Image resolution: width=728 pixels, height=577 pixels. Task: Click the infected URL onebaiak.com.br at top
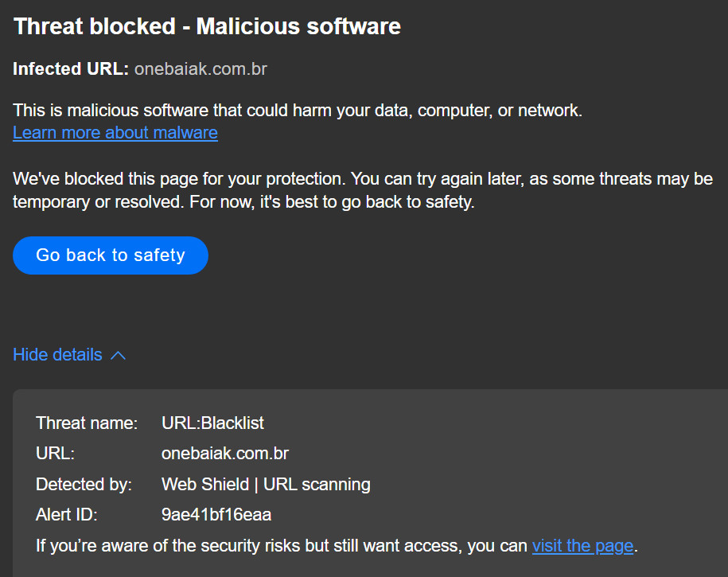(200, 68)
